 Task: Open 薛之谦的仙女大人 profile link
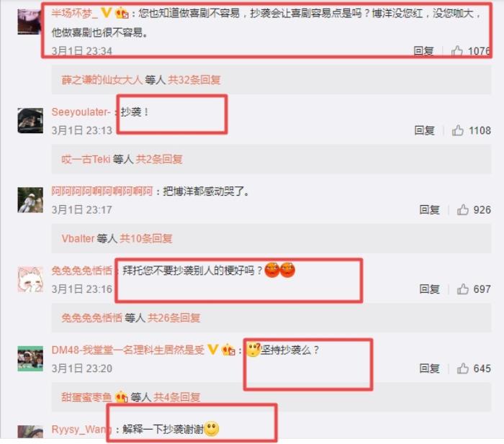[x=102, y=80]
